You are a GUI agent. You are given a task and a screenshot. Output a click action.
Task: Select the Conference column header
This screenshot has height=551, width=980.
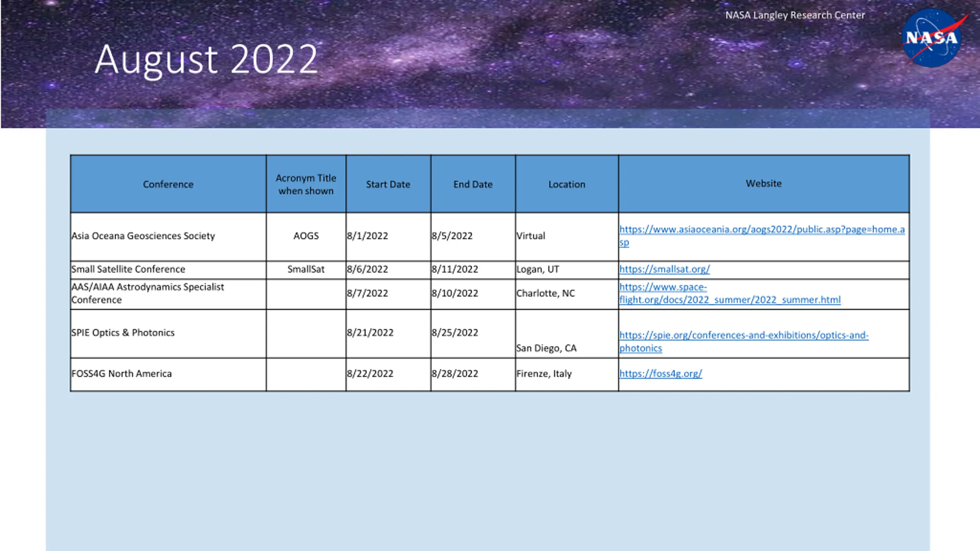[x=168, y=184]
